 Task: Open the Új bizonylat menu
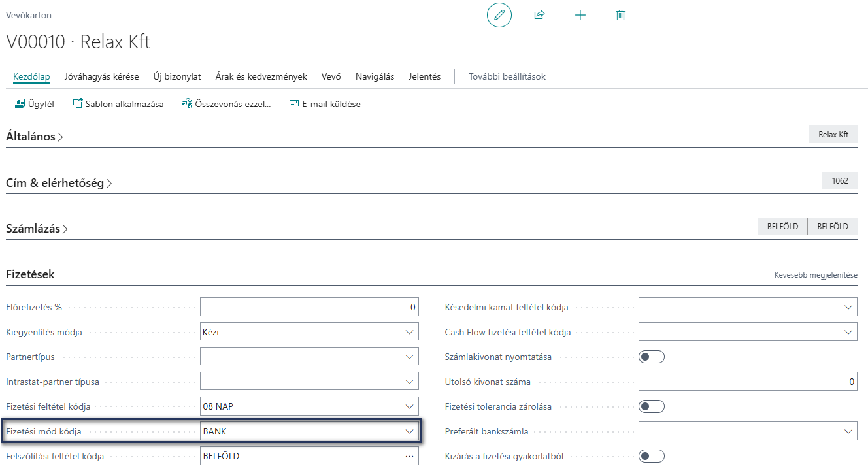177,76
